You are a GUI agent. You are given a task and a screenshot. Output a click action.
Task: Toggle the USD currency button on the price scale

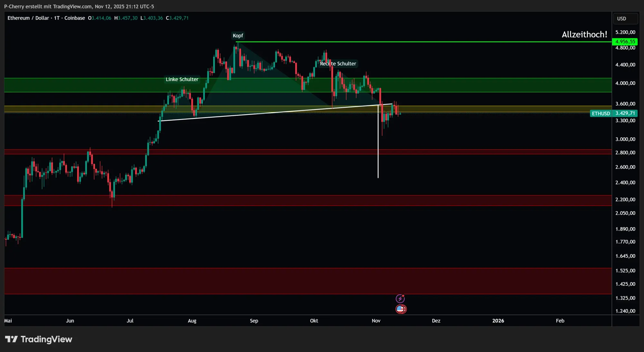point(625,18)
